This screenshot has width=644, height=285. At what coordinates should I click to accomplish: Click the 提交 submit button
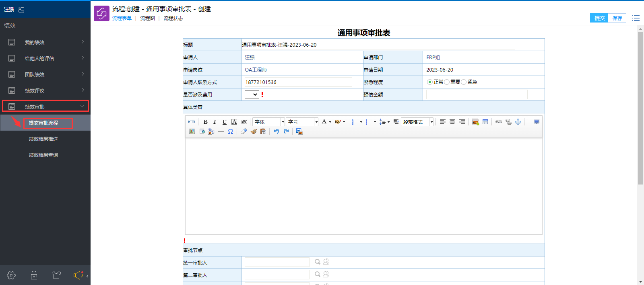[x=599, y=18]
